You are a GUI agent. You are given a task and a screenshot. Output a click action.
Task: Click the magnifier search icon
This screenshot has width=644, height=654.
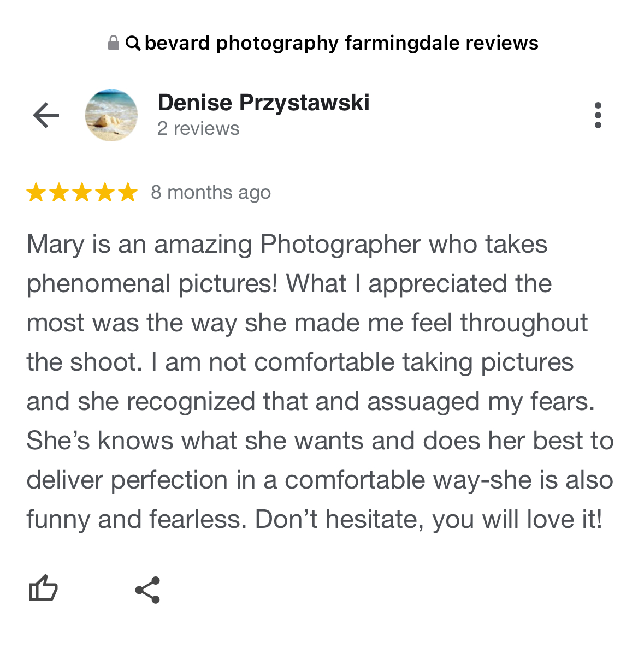pyautogui.click(x=133, y=43)
